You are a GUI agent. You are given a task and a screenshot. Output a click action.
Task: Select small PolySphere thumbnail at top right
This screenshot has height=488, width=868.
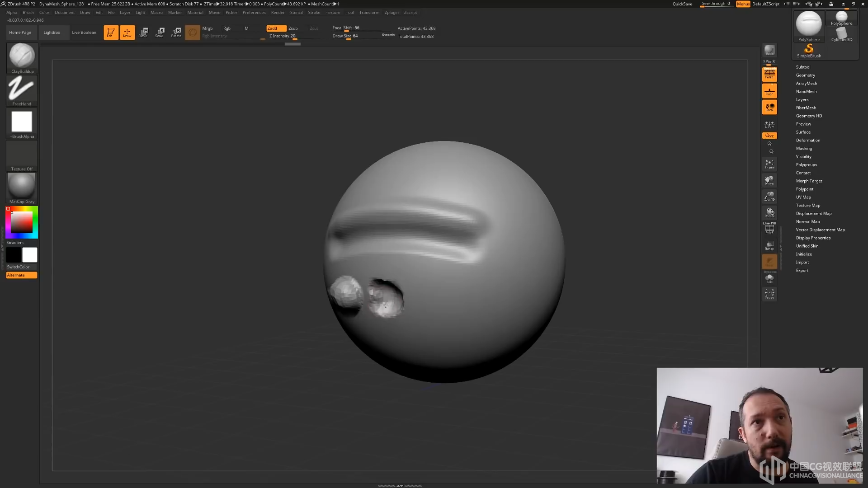(841, 19)
